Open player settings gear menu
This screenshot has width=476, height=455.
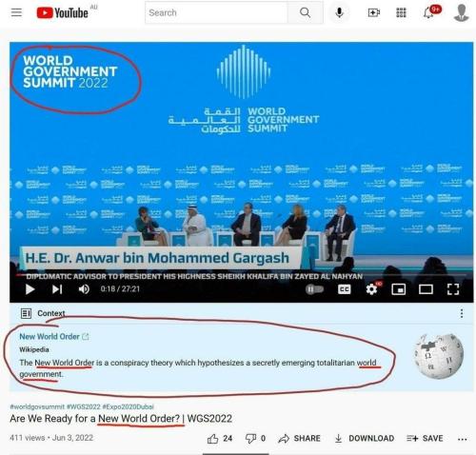tap(372, 288)
